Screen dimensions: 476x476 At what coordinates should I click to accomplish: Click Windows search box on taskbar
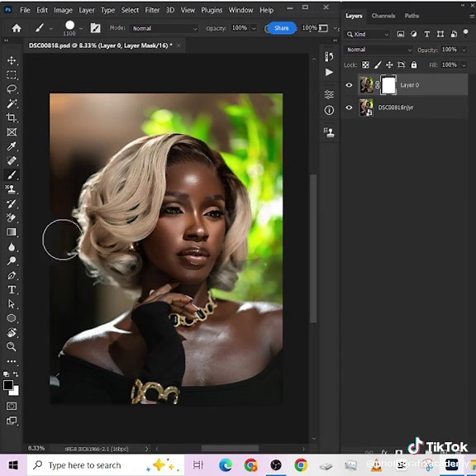106,465
